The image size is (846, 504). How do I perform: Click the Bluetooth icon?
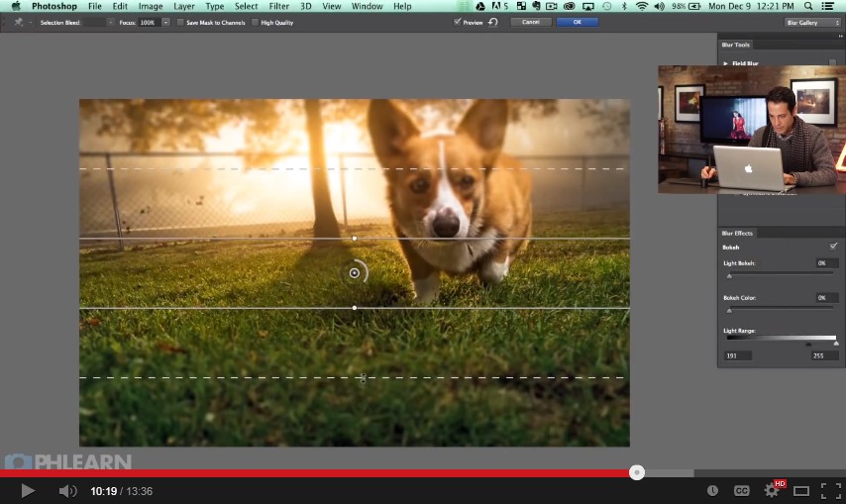tap(625, 6)
